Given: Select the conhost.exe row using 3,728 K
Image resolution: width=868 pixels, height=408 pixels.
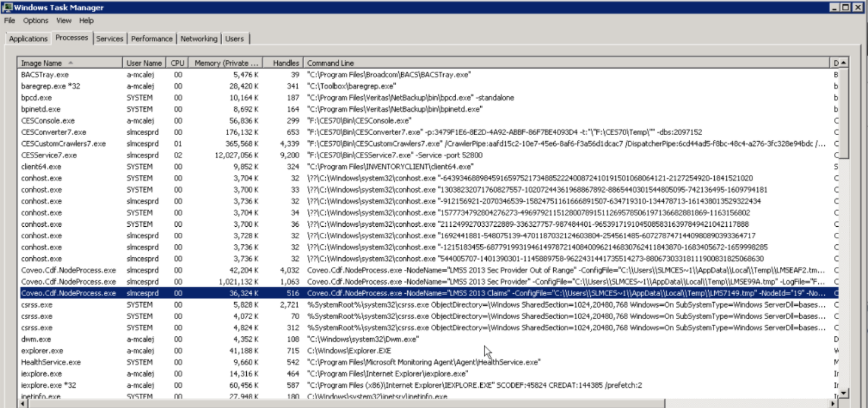Looking at the screenshot, I should (429, 236).
